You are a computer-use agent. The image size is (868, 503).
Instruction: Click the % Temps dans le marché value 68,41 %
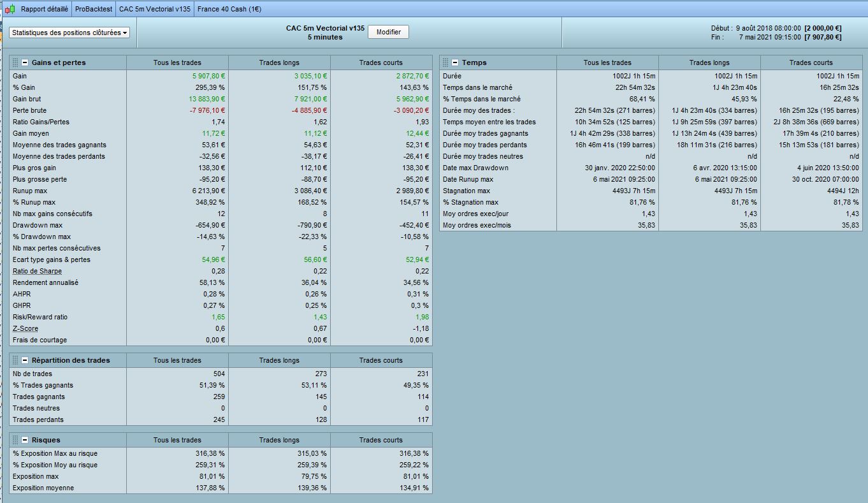pyautogui.click(x=641, y=99)
